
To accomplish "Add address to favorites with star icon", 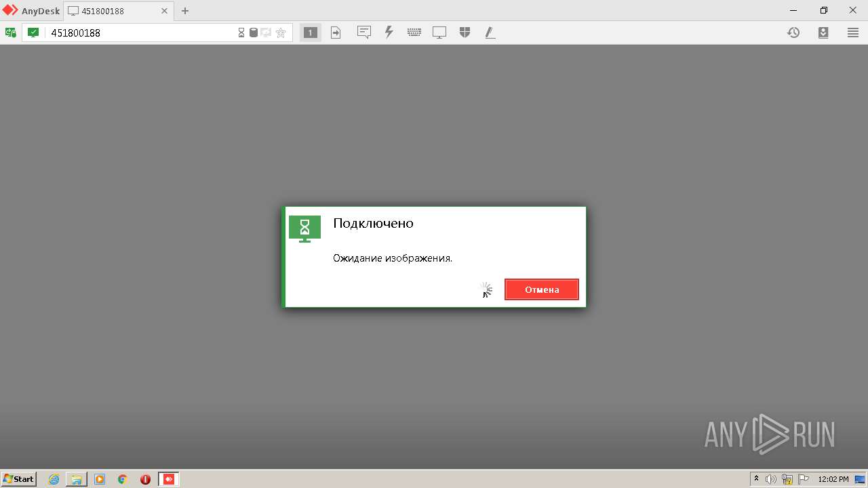I will (281, 33).
